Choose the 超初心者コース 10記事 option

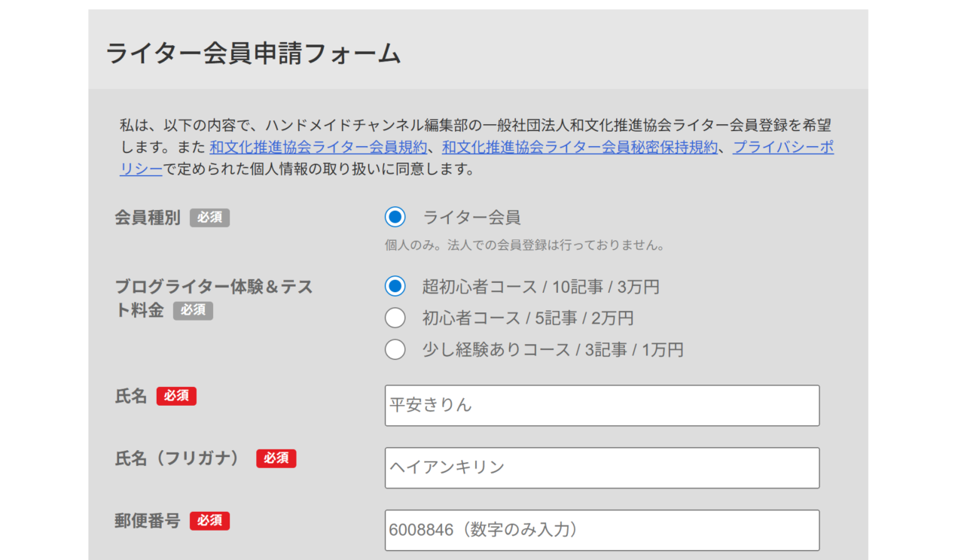[395, 287]
